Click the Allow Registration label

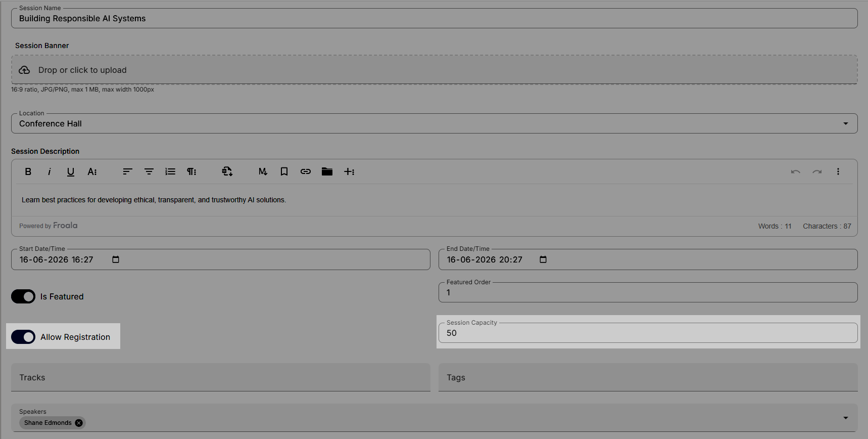(75, 337)
